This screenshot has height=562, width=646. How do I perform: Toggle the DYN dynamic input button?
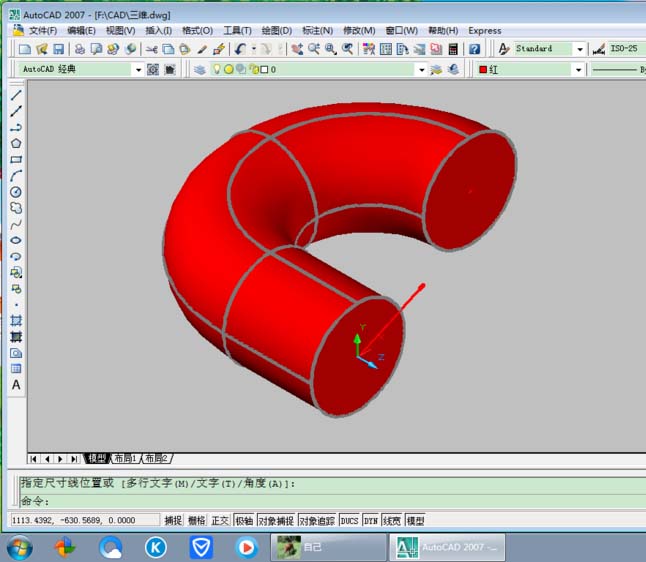(371, 520)
